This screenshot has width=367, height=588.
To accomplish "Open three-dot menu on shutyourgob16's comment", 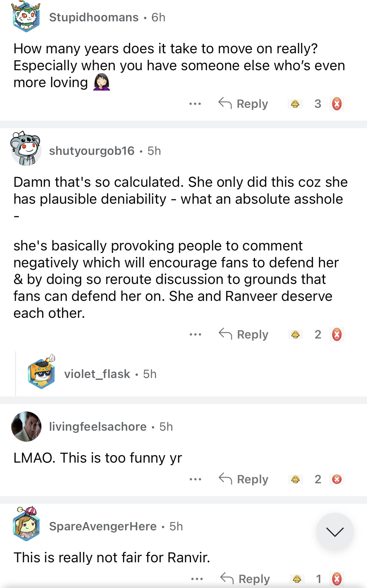I will (195, 334).
